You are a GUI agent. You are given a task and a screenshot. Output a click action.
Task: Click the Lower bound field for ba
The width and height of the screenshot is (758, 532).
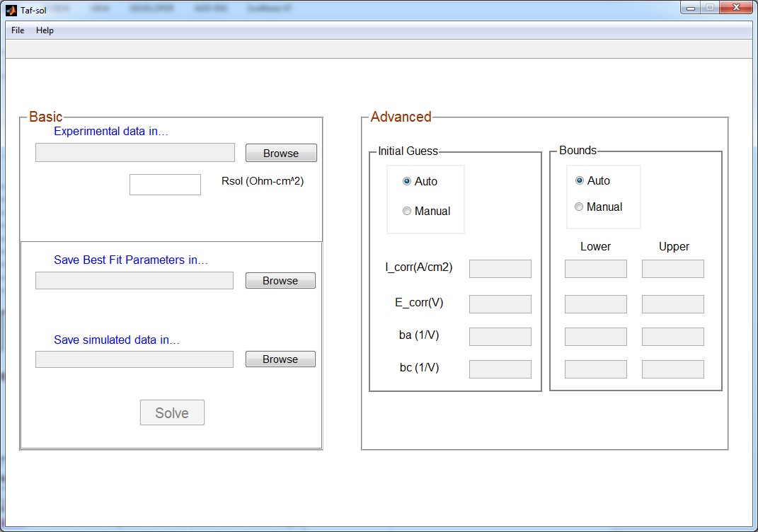pyautogui.click(x=596, y=337)
